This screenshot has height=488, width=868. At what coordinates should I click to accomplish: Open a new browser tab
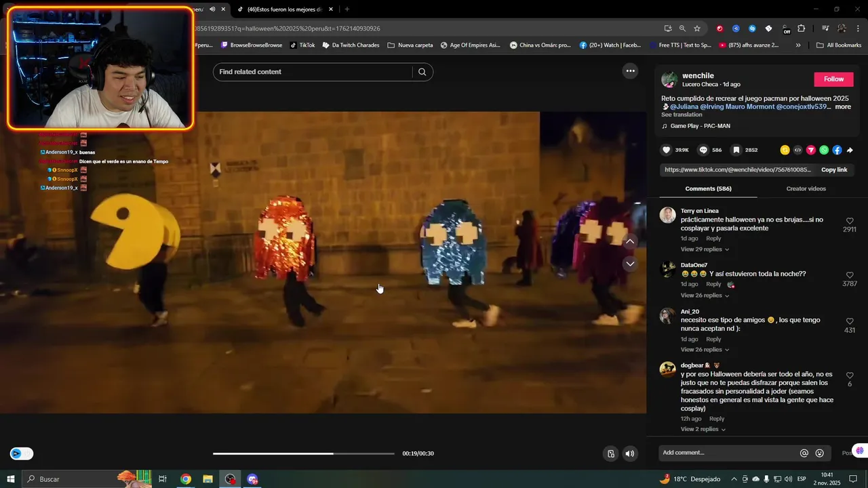point(347,9)
